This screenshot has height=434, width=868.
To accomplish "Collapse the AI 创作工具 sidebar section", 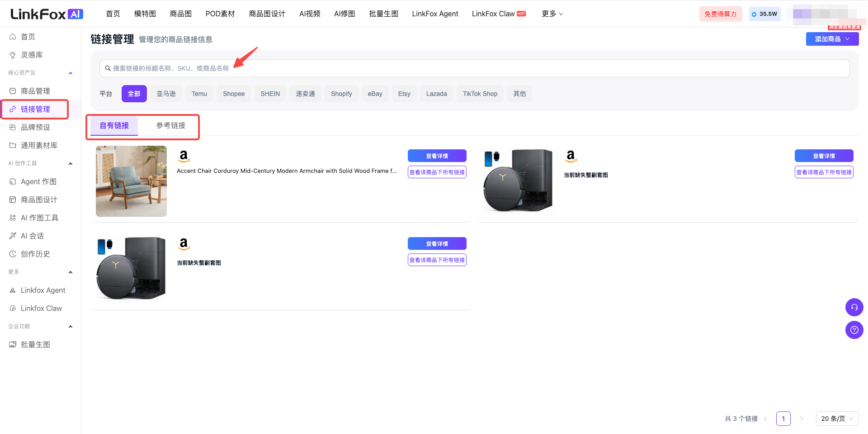I will tap(71, 163).
